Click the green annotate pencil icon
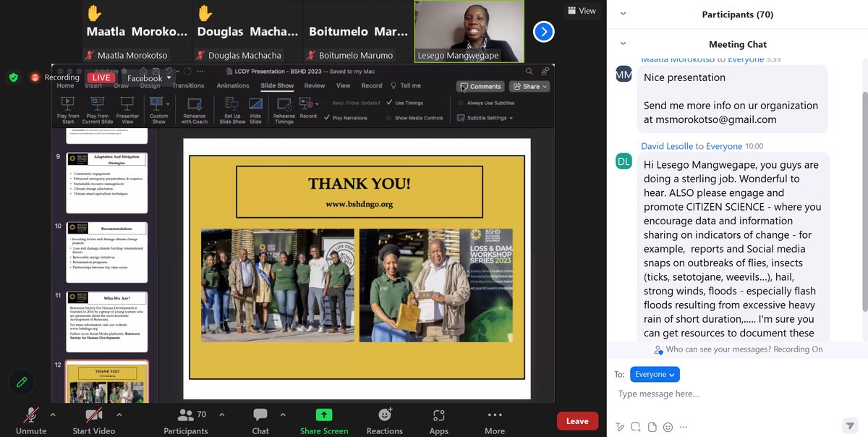868x437 pixels. click(x=22, y=381)
